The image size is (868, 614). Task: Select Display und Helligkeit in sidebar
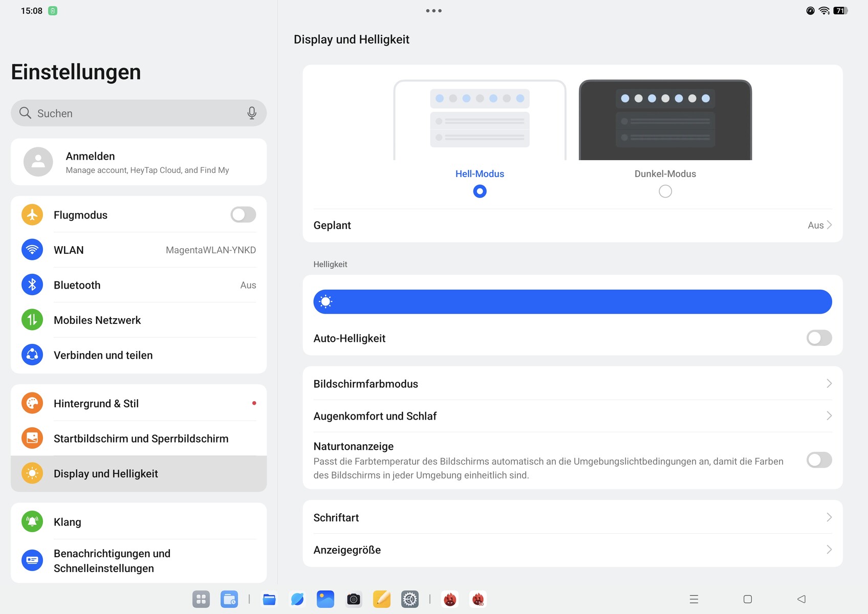pyautogui.click(x=139, y=473)
